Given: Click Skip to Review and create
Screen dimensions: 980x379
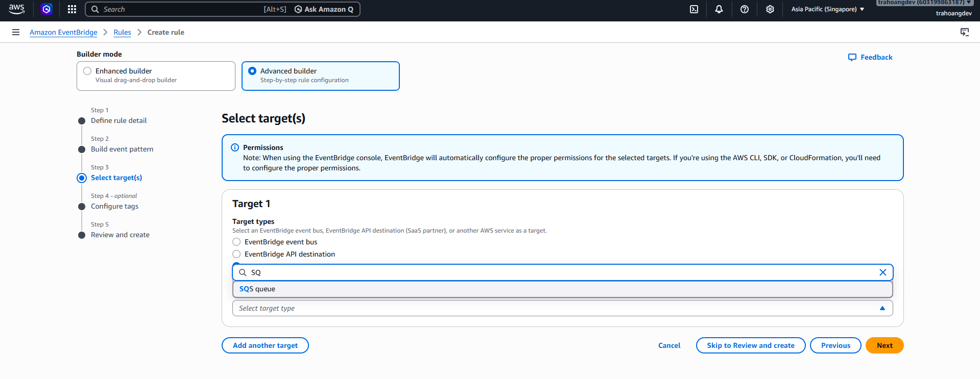Looking at the screenshot, I should click(x=751, y=345).
